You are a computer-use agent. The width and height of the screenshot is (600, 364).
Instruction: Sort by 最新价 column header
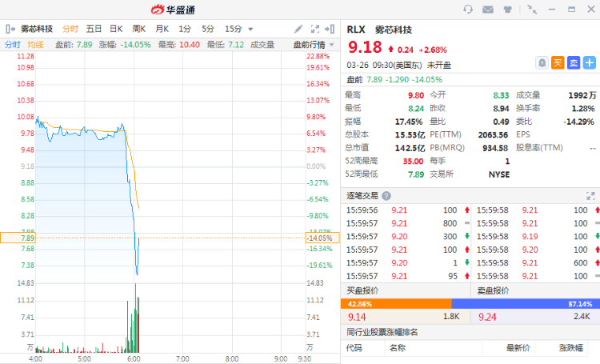pos(518,347)
